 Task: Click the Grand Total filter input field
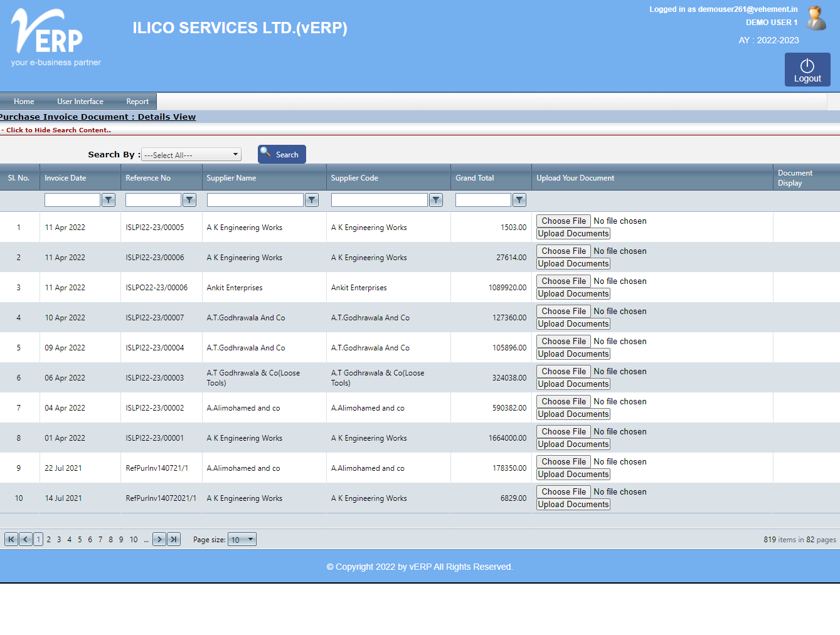tap(483, 200)
